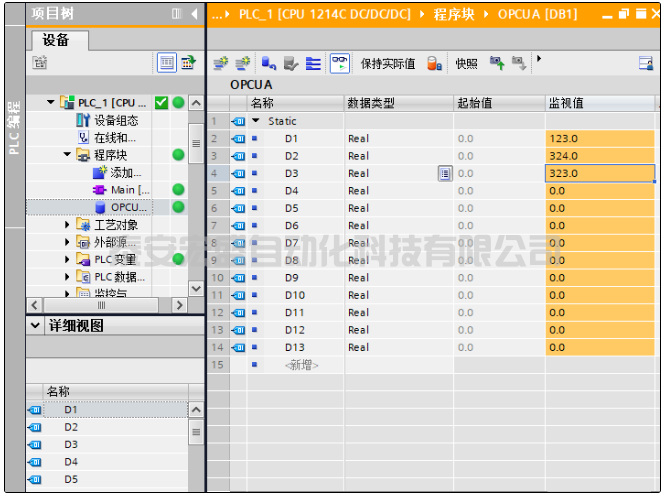Image resolution: width=667 pixels, height=503 pixels.
Task: Click the expand all rows list icon
Action: pos(313,63)
